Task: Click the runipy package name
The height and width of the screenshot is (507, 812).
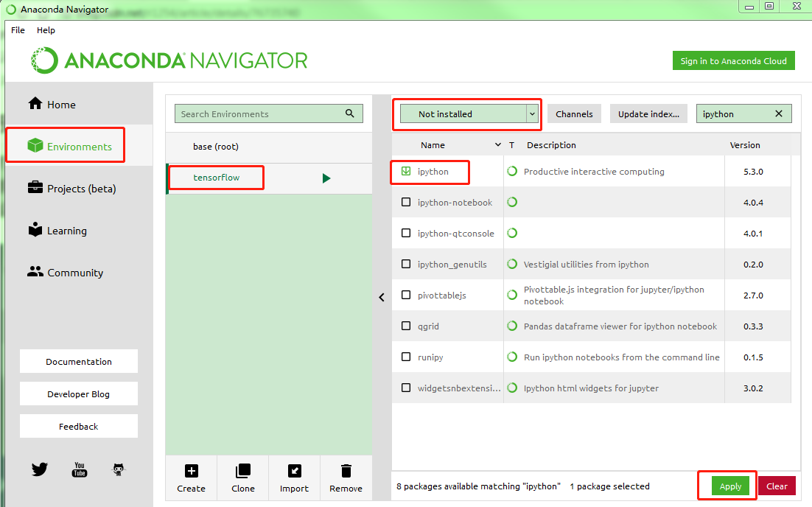Action: pos(430,357)
